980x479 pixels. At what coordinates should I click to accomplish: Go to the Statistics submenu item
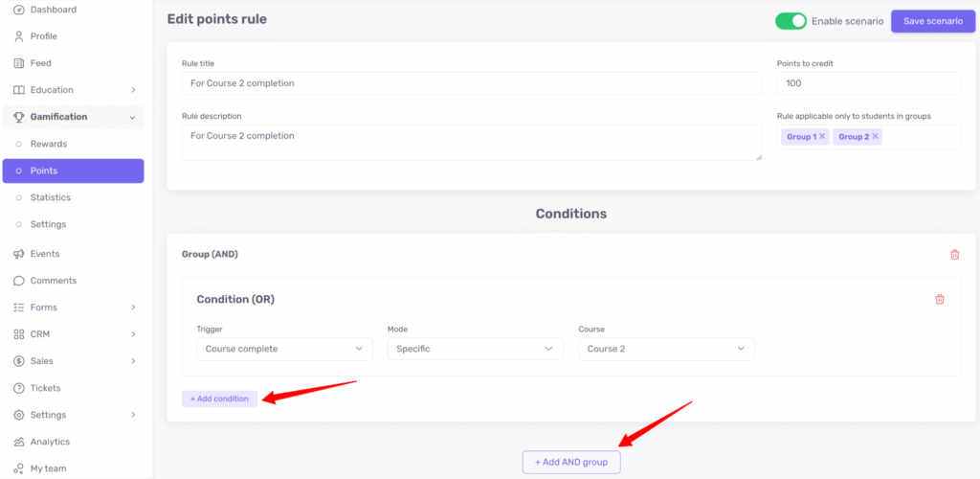click(51, 197)
